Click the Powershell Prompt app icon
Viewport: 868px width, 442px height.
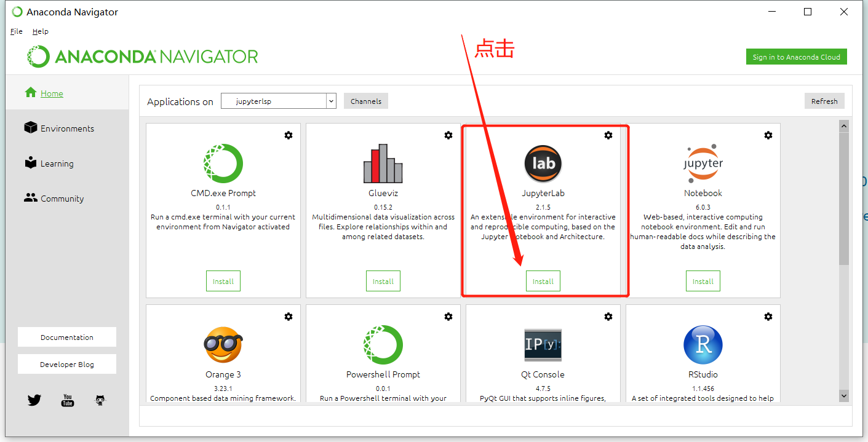383,345
